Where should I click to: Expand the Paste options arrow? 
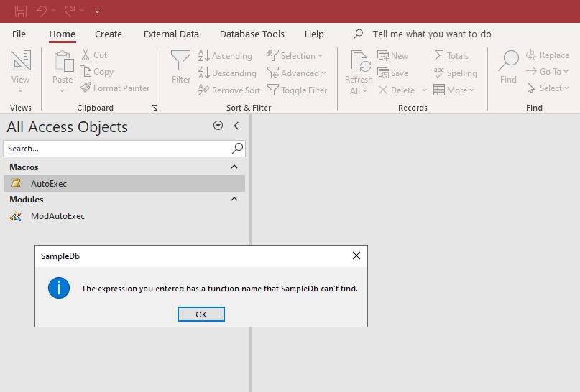click(x=62, y=90)
